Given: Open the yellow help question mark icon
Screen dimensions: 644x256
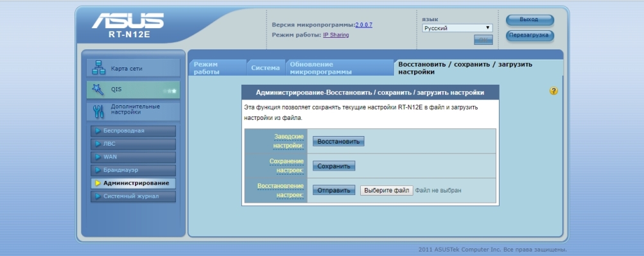Looking at the screenshot, I should click(553, 91).
